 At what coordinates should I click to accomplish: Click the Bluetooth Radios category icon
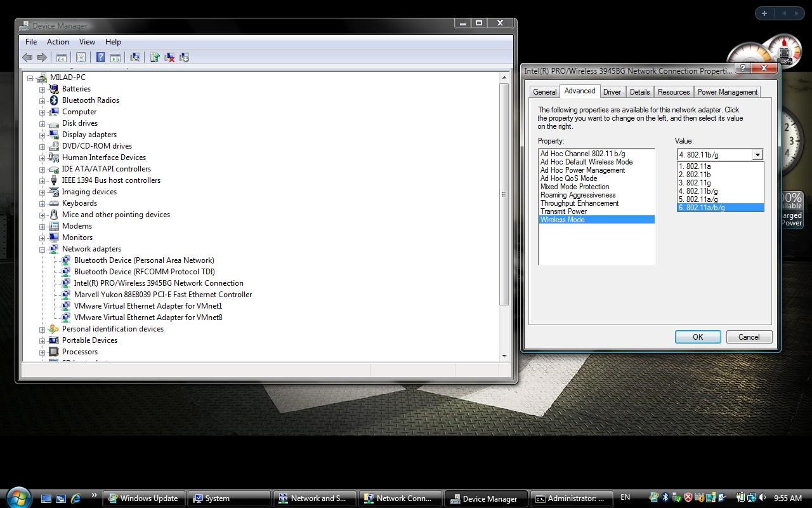(x=54, y=100)
